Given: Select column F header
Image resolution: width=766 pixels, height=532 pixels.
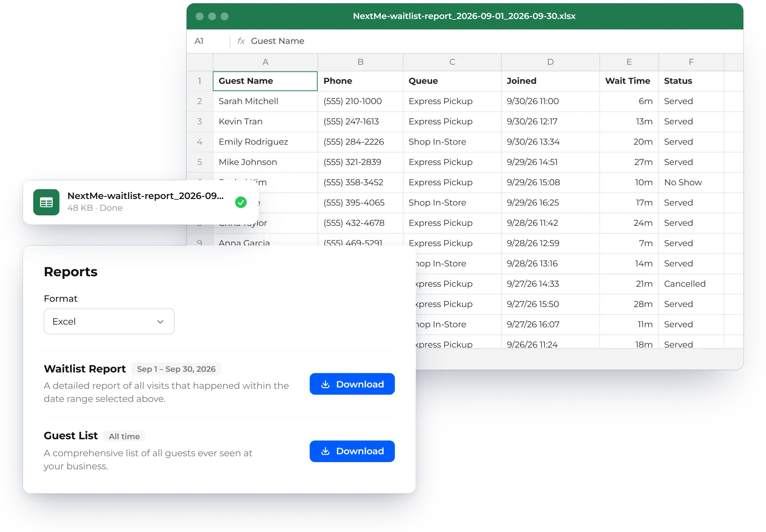Looking at the screenshot, I should pyautogui.click(x=691, y=62).
